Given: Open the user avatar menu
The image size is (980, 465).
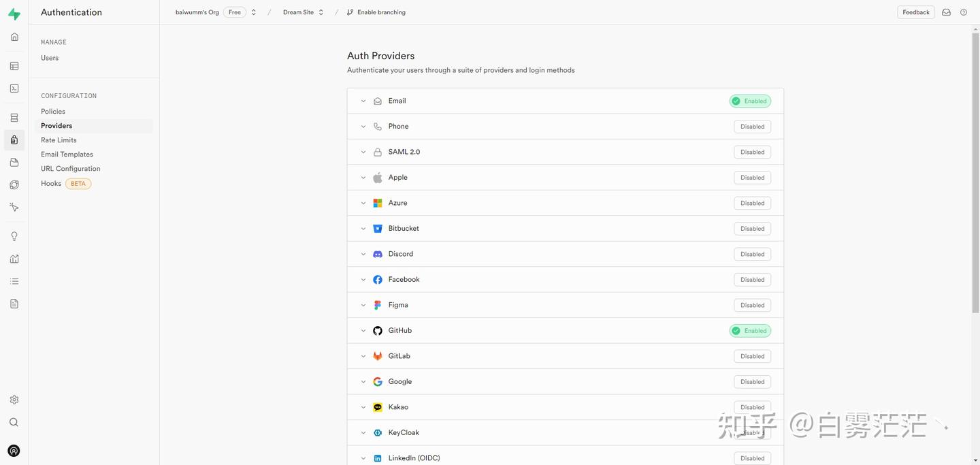Looking at the screenshot, I should coord(14,451).
